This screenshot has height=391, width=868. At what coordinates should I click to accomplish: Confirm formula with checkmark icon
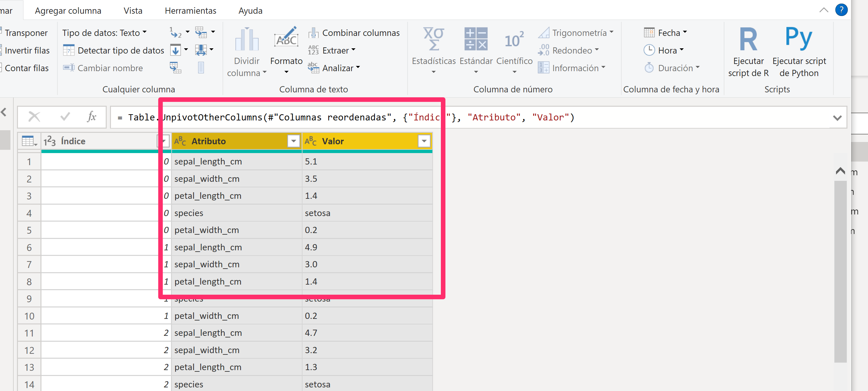coord(65,117)
